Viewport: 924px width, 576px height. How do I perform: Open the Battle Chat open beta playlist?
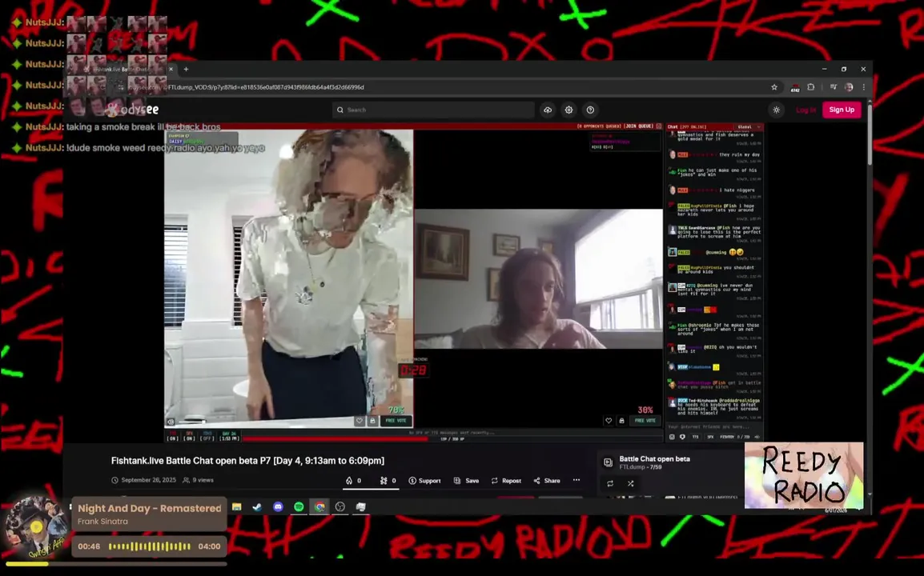654,458
